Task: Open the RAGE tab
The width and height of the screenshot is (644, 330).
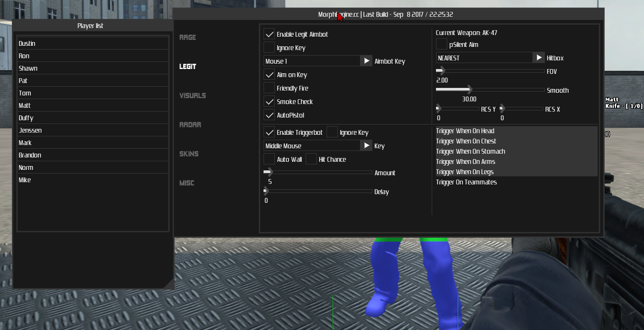Action: click(x=188, y=37)
